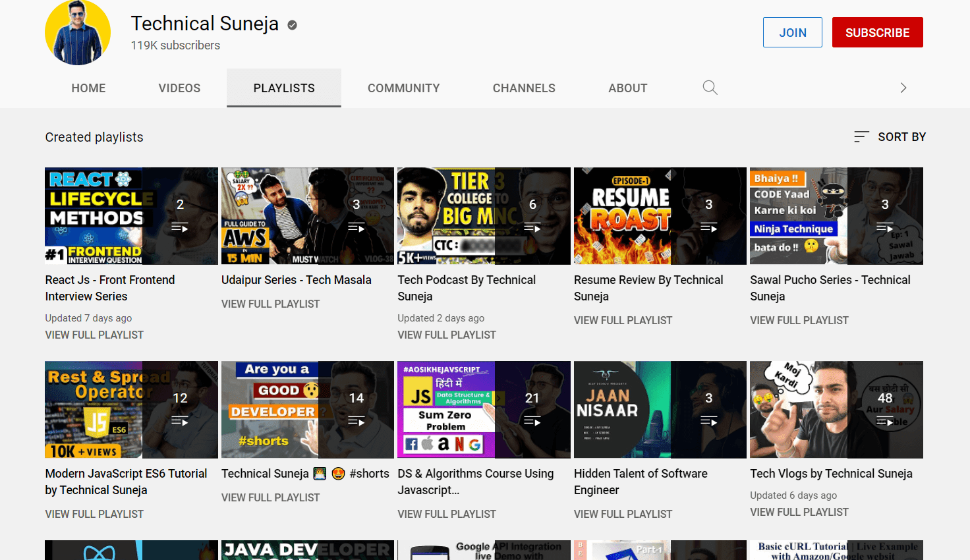Click the 119K subscribers text
970x560 pixels.
click(175, 45)
